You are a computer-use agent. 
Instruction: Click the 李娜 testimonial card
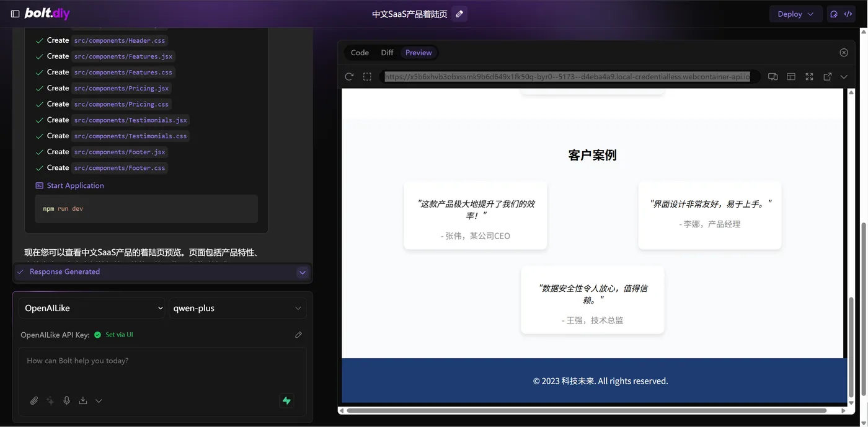710,216
